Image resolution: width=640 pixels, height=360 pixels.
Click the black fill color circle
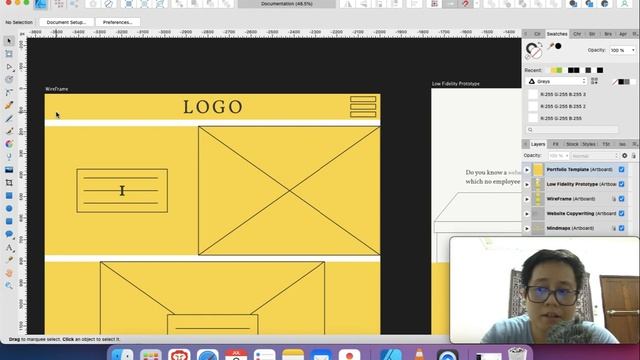coord(558,46)
